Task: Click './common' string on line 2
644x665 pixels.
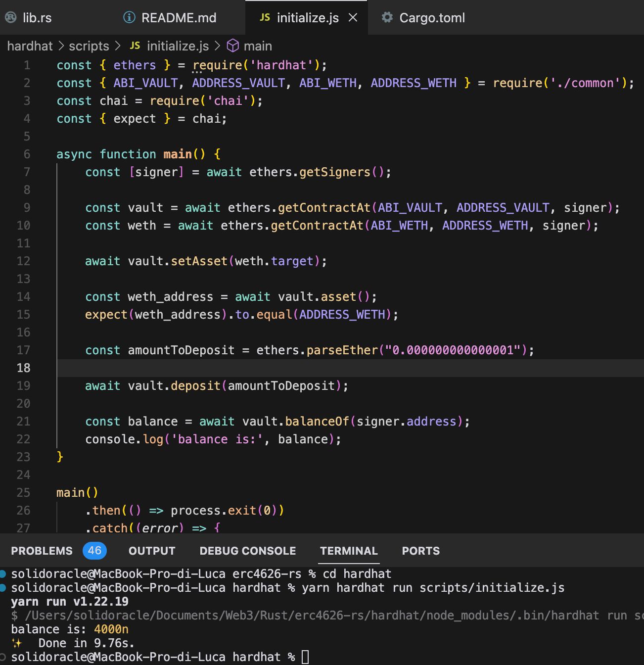Action: pyautogui.click(x=585, y=83)
